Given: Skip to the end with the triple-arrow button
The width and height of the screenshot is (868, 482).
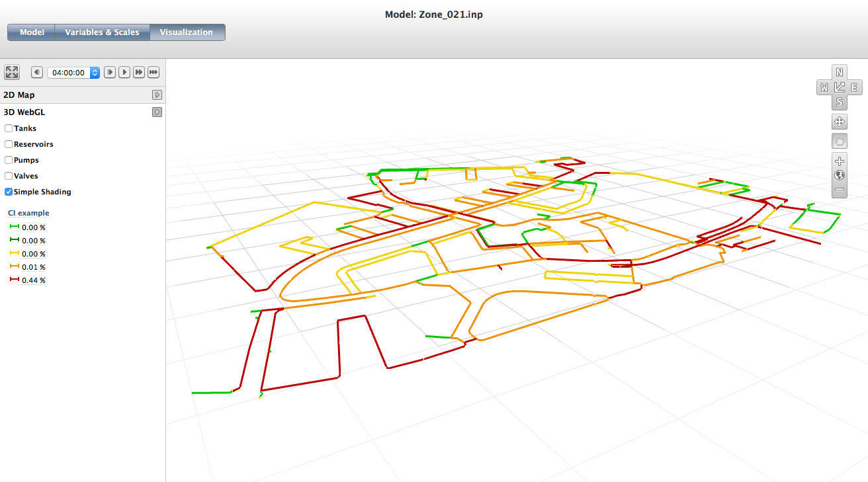Looking at the screenshot, I should 153,72.
